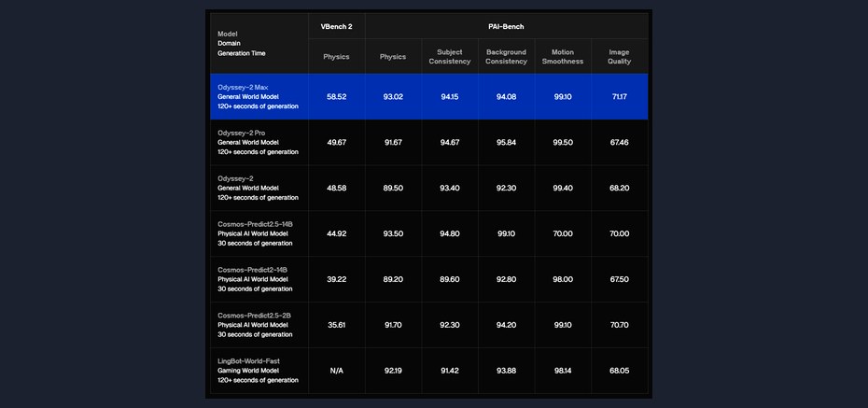
Task: Select the 39.22 VBench 2 score
Action: (337, 279)
